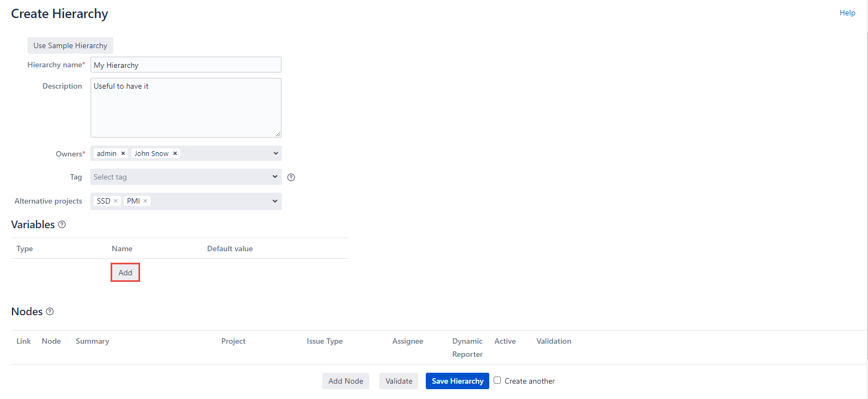Grab the Description textarea resize handle

pos(278,134)
